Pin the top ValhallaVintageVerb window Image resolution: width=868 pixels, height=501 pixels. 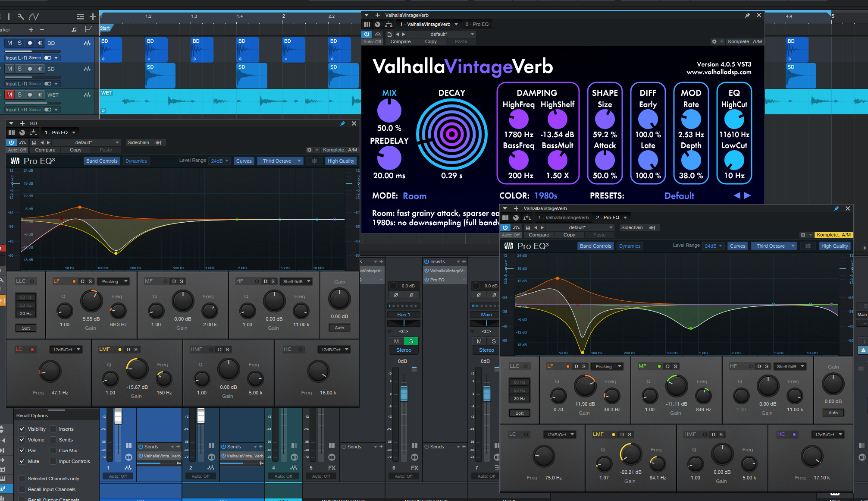(x=747, y=15)
